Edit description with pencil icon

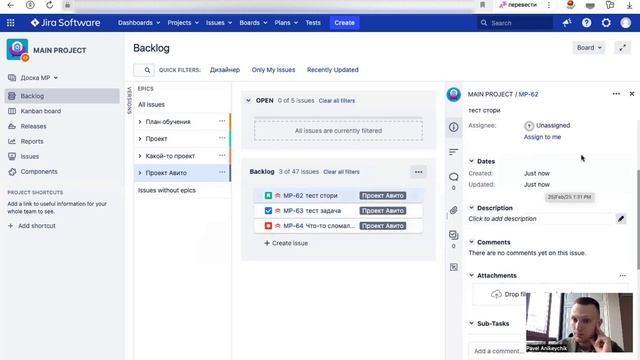(x=621, y=219)
